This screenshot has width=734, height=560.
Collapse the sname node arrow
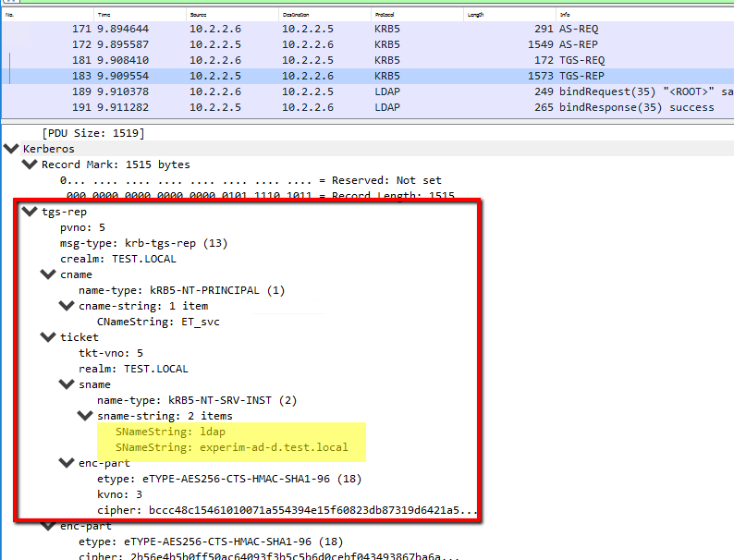tap(66, 384)
